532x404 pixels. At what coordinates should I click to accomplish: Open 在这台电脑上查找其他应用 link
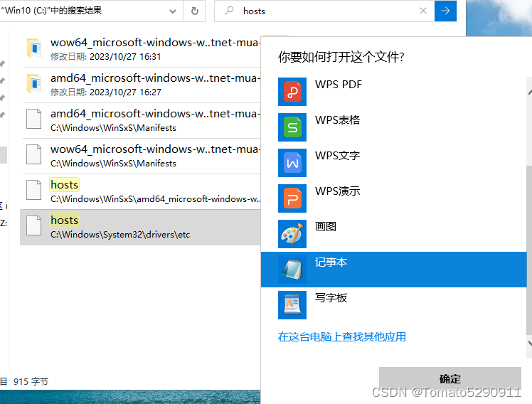(341, 336)
